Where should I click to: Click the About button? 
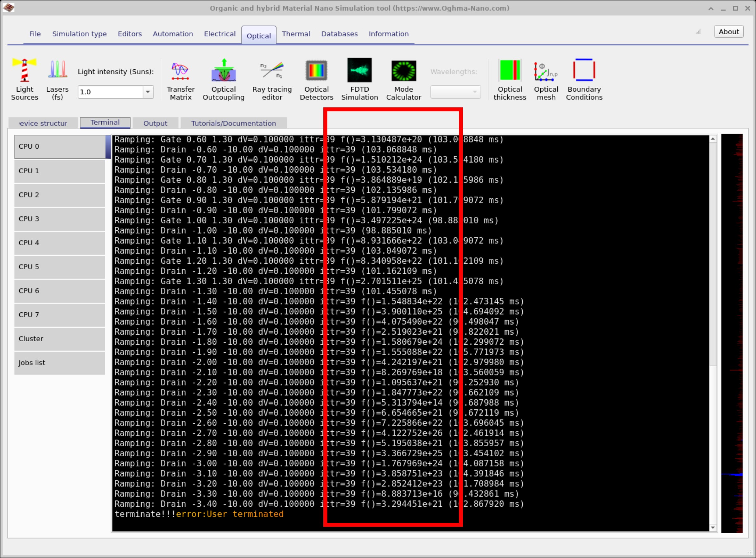728,31
